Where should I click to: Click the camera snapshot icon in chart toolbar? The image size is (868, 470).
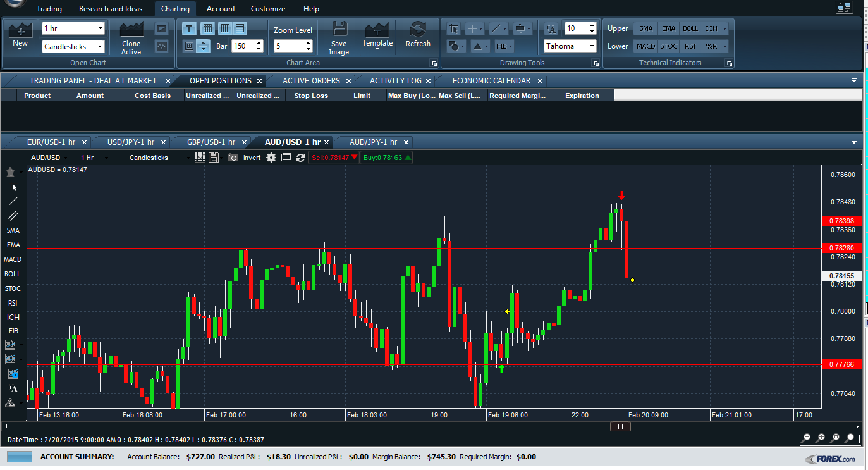pyautogui.click(x=232, y=158)
